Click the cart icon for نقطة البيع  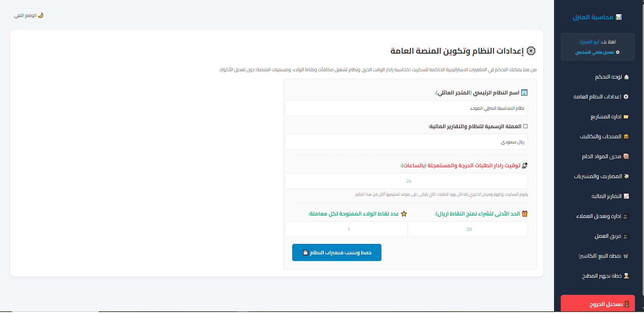click(x=626, y=256)
